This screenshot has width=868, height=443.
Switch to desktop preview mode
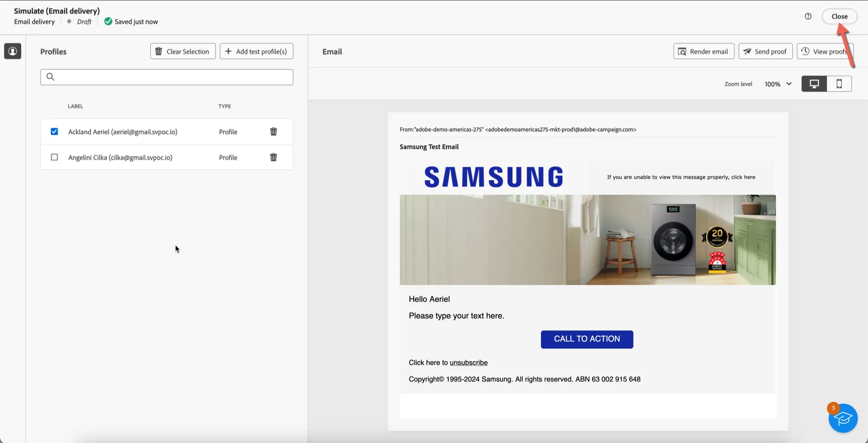(814, 84)
